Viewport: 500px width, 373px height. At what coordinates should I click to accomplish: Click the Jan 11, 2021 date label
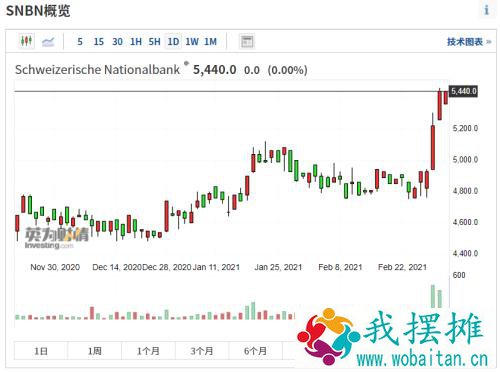point(216,267)
